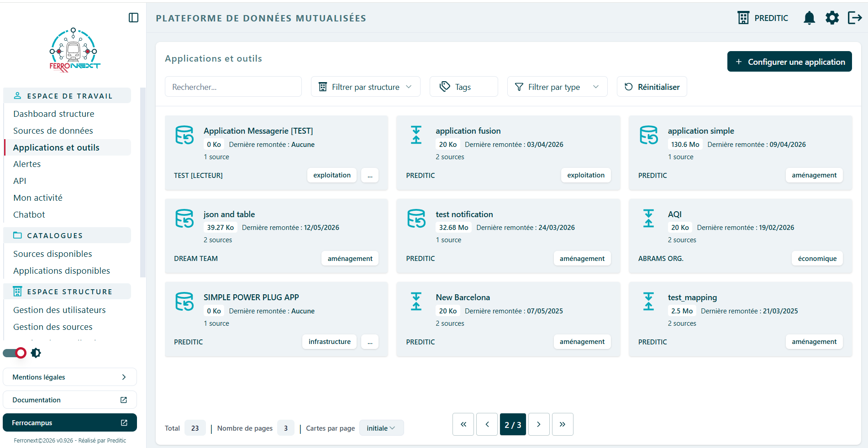Go to previous page arrow
The width and height of the screenshot is (868, 448).
[487, 424]
